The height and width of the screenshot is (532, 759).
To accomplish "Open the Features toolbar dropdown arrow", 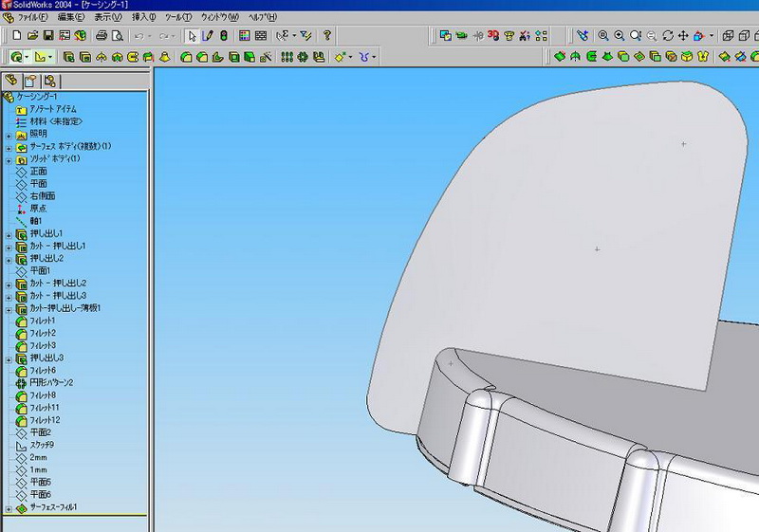I will tap(27, 57).
